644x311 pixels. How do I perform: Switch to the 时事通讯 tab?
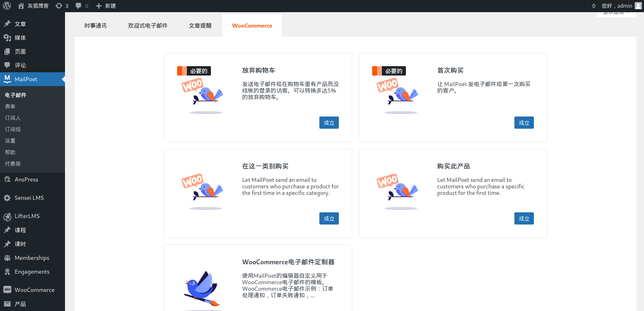tap(95, 26)
